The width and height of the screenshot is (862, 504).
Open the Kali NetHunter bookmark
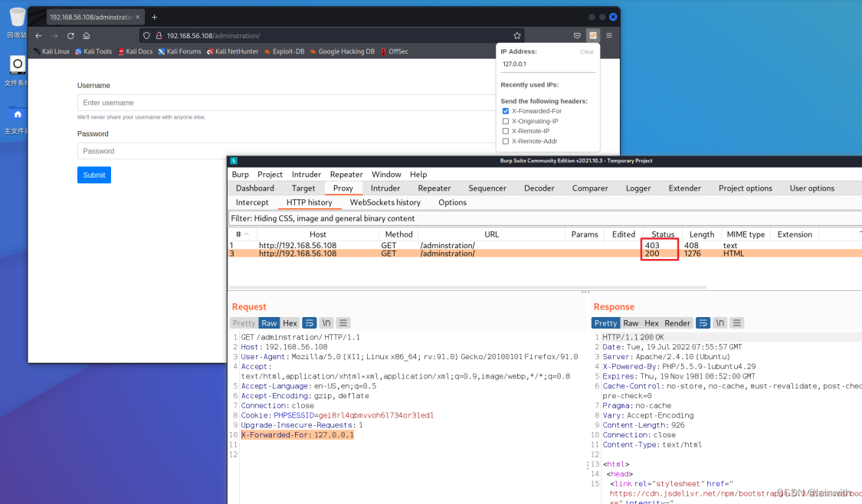click(x=232, y=51)
